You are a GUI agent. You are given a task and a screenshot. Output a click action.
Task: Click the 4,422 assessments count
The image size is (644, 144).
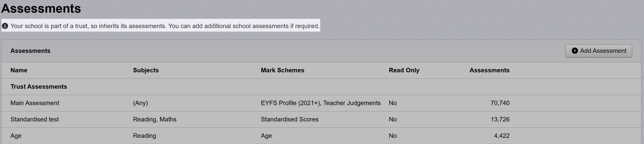[502, 136]
